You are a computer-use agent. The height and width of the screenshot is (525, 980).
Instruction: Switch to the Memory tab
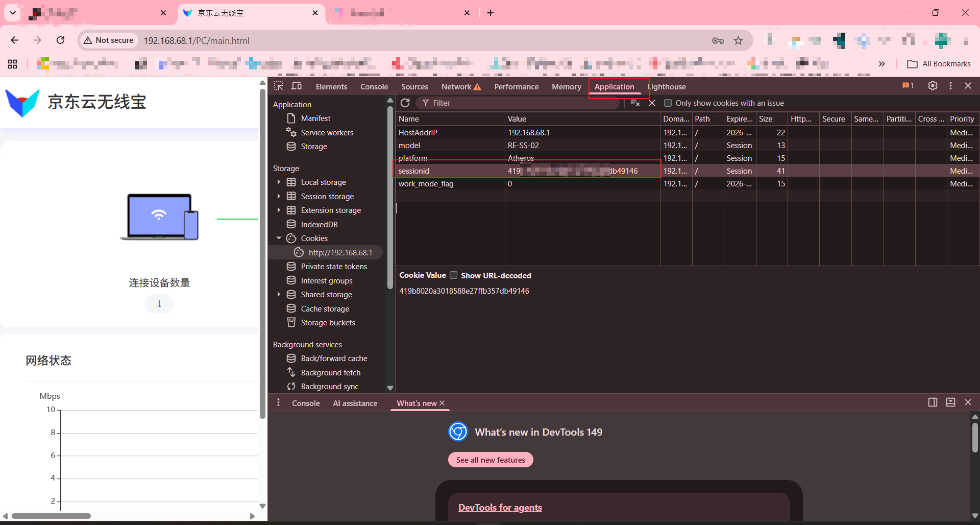(x=566, y=86)
